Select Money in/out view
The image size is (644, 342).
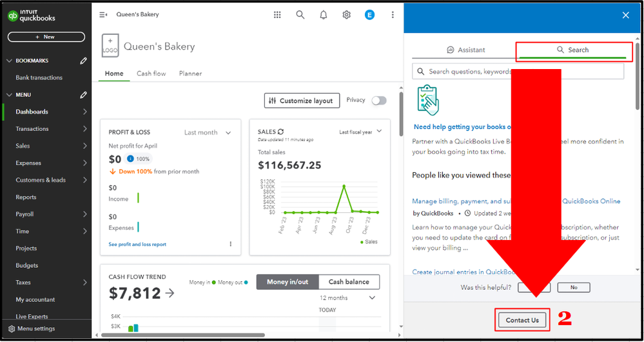point(288,282)
